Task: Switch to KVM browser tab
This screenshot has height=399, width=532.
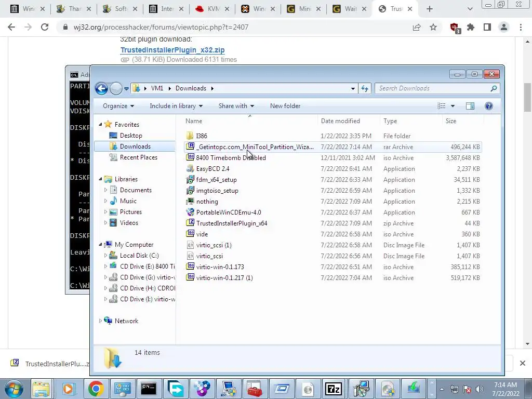Action: point(212,9)
